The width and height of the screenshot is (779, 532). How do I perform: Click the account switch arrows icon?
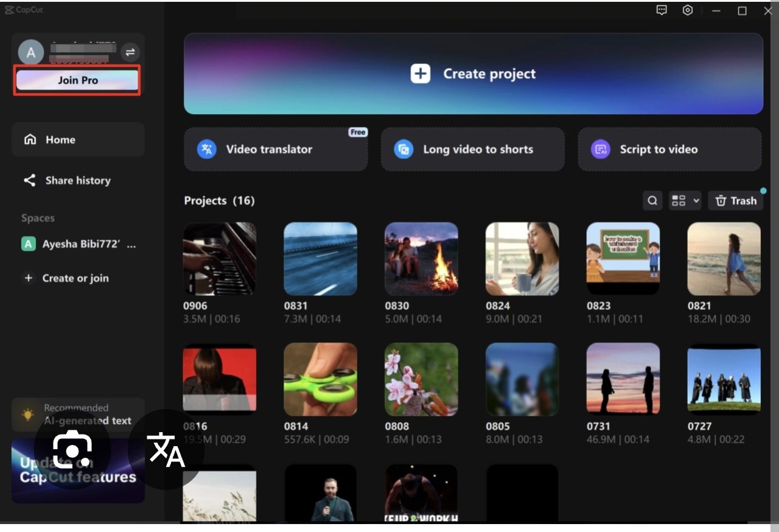click(x=130, y=52)
